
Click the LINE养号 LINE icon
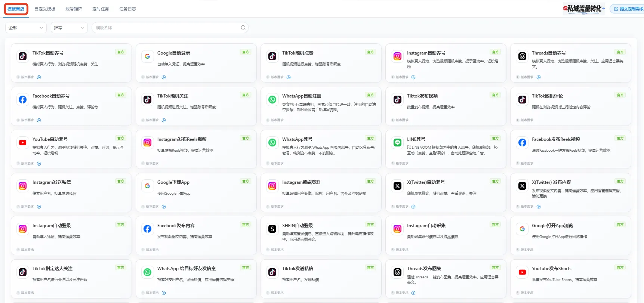397,142
